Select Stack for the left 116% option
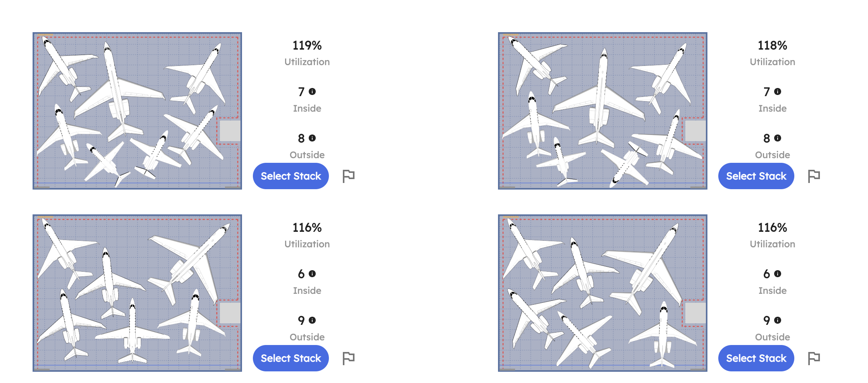Image resolution: width=868 pixels, height=383 pixels. point(290,358)
